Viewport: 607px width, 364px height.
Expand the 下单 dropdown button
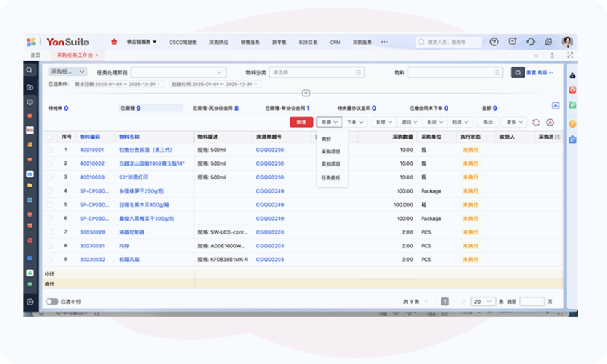[355, 122]
